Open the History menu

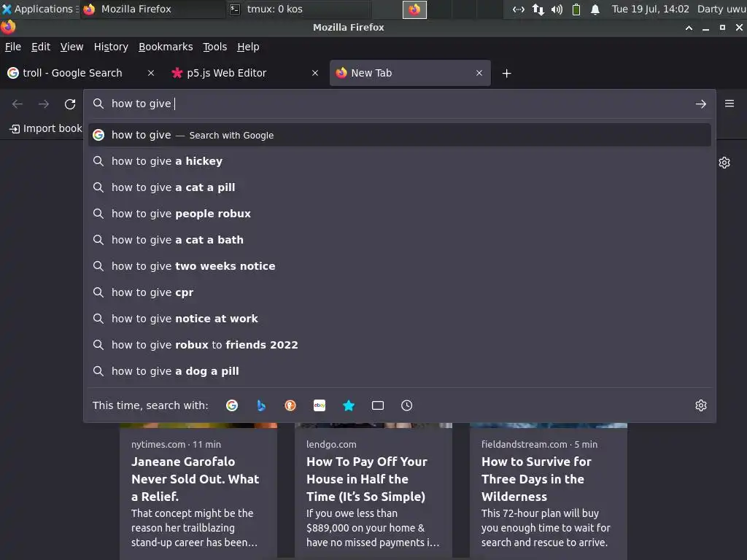tap(111, 47)
